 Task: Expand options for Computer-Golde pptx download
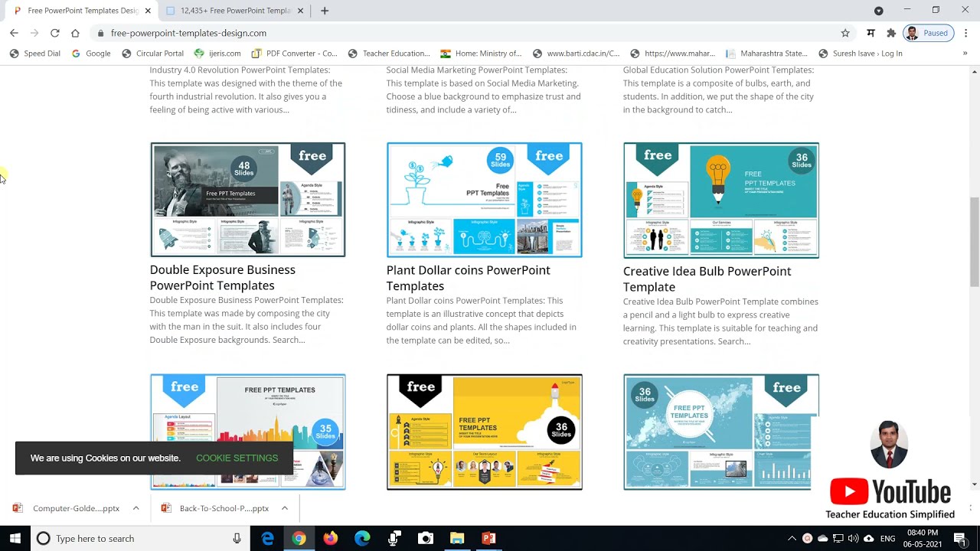pyautogui.click(x=136, y=508)
